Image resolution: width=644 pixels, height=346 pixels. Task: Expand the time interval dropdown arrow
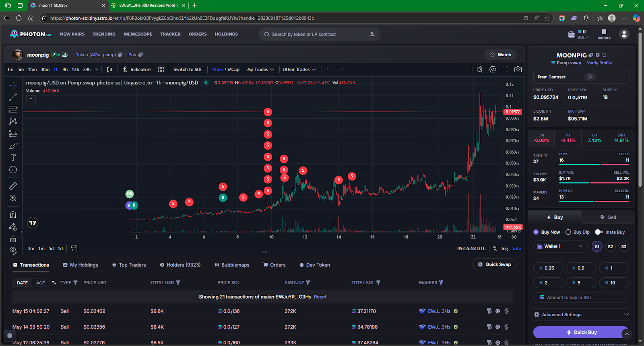coord(97,70)
